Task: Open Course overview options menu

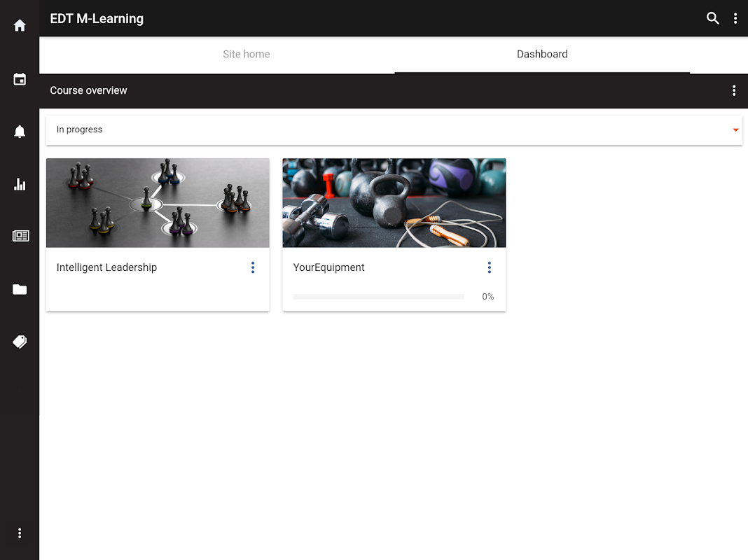Action: pyautogui.click(x=734, y=90)
